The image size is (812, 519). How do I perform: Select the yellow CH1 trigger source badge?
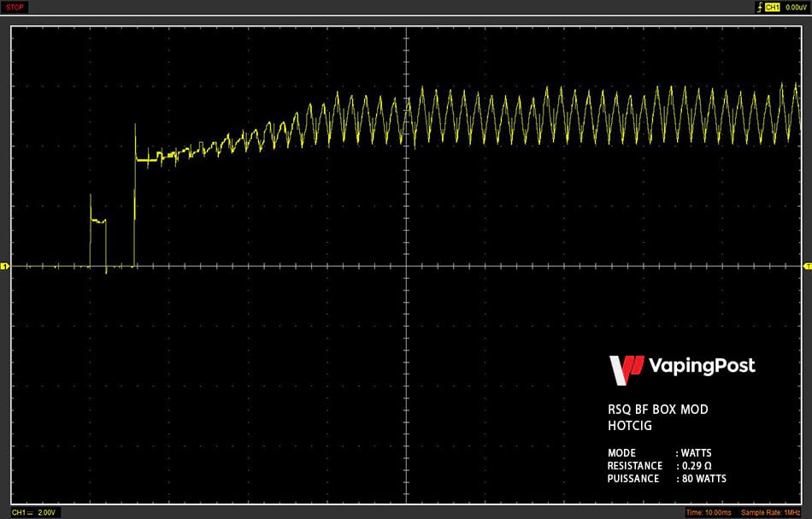tap(772, 7)
